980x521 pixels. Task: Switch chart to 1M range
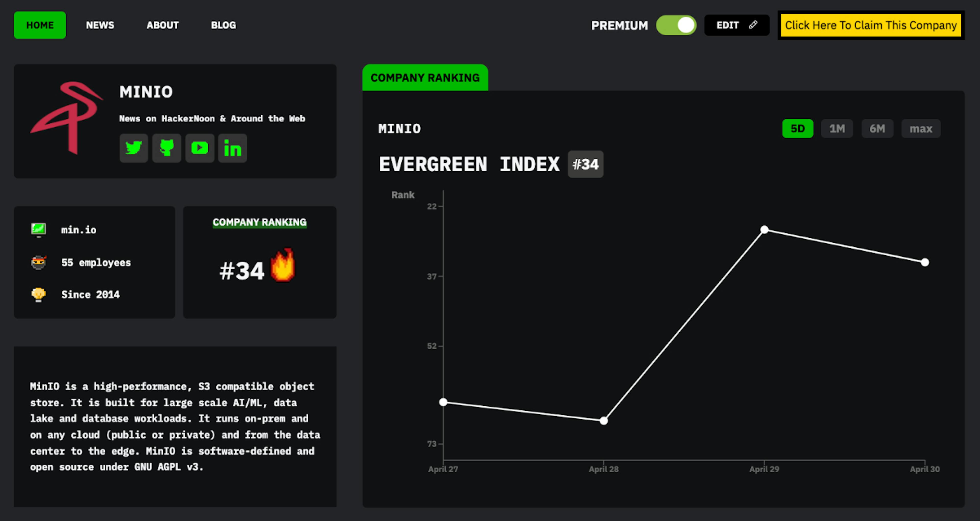(x=837, y=129)
